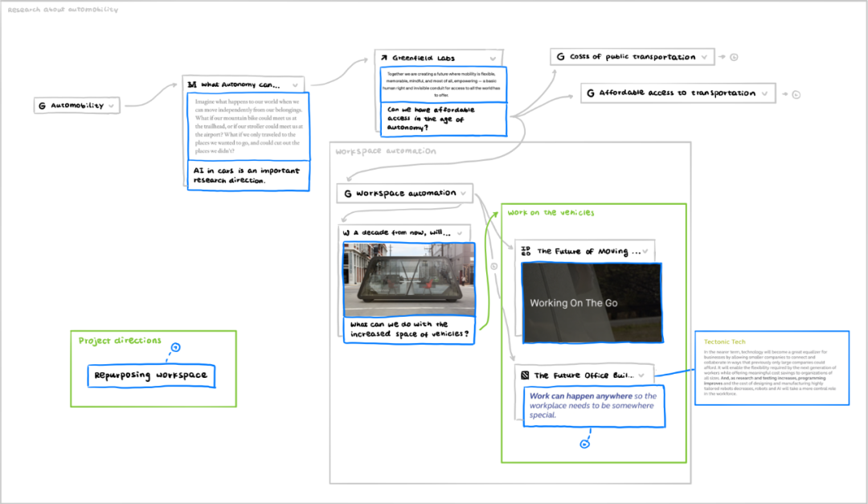Click the blue link handle below 'Work can happen anywhere'

click(x=584, y=444)
